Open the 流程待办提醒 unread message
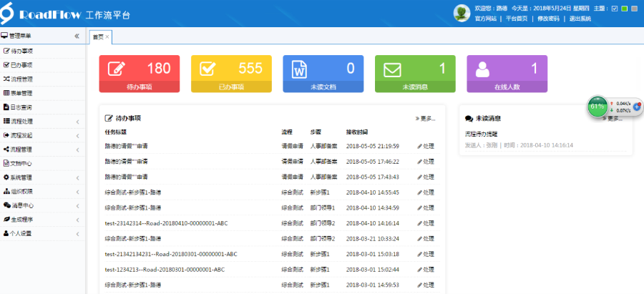The height and width of the screenshot is (294, 644). click(x=482, y=134)
